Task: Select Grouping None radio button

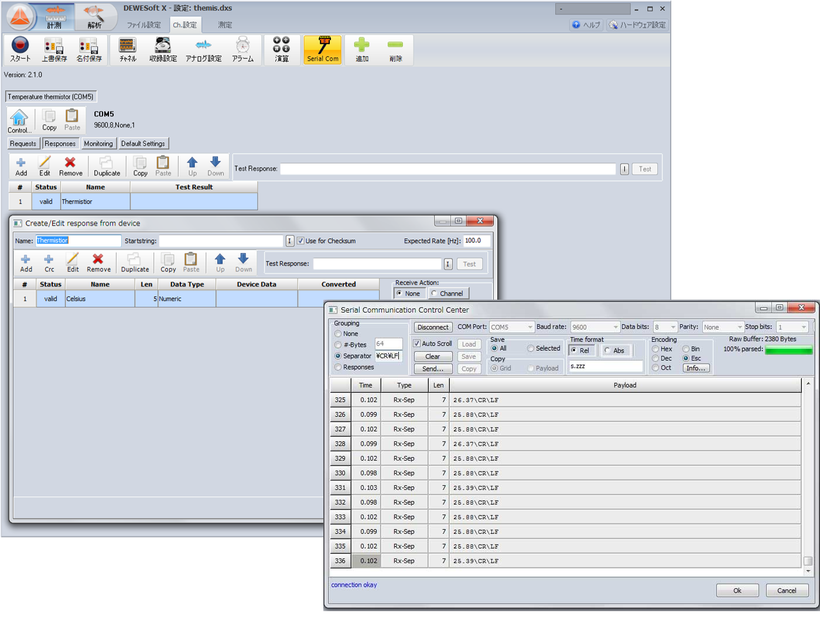Action: (338, 334)
